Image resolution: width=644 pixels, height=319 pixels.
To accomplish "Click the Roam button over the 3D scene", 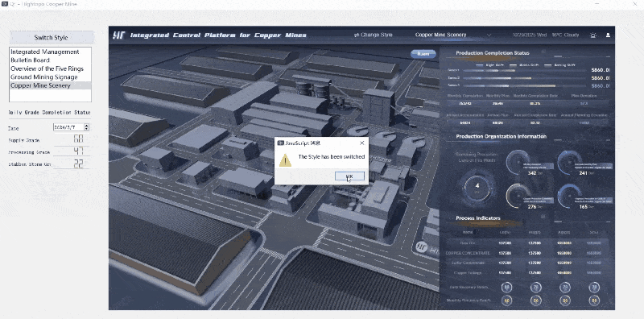I will 423,54.
